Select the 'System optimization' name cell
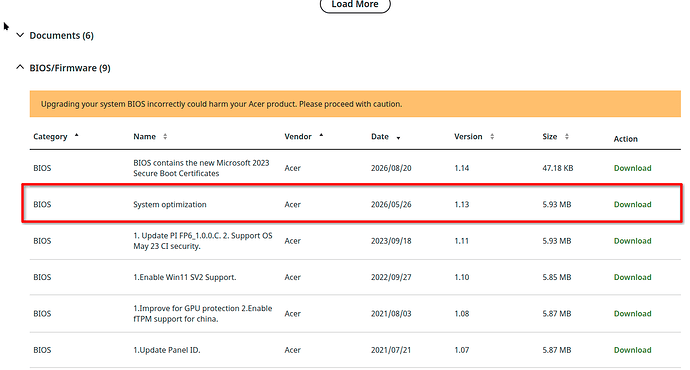This screenshot has height=370, width=690. coord(169,205)
